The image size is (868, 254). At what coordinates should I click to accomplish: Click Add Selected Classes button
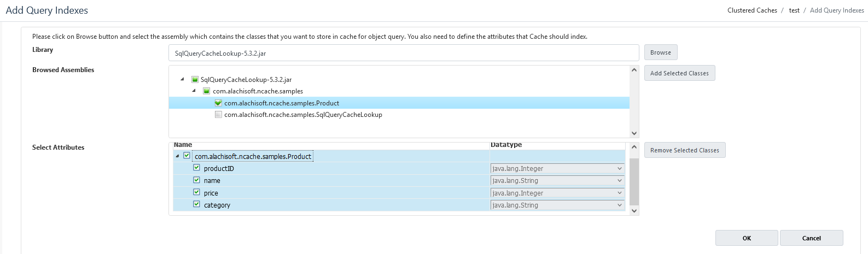point(679,73)
